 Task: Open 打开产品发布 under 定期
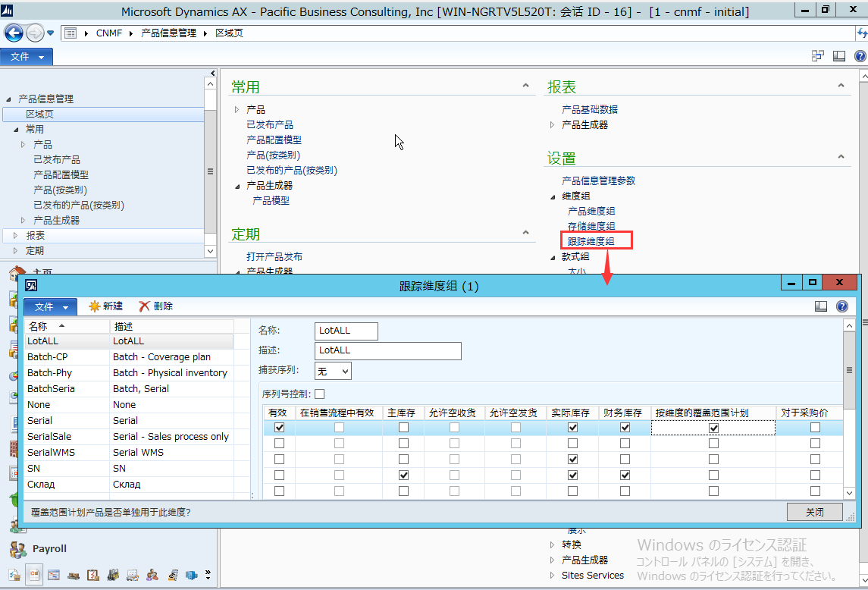(x=274, y=256)
